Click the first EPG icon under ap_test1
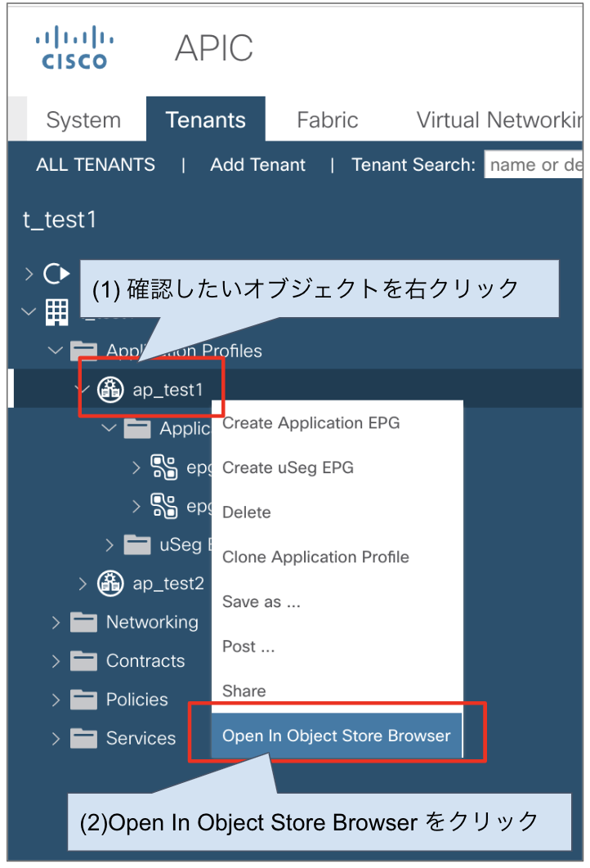 click(x=163, y=468)
